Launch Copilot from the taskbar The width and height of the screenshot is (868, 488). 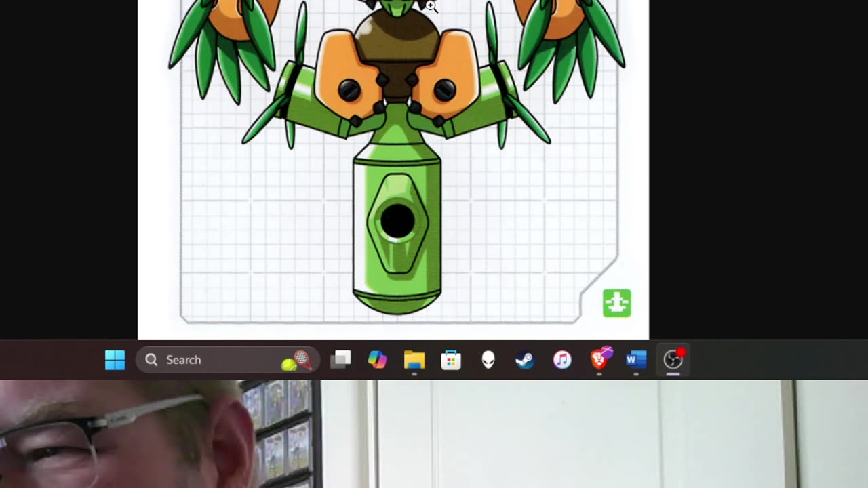(x=377, y=360)
